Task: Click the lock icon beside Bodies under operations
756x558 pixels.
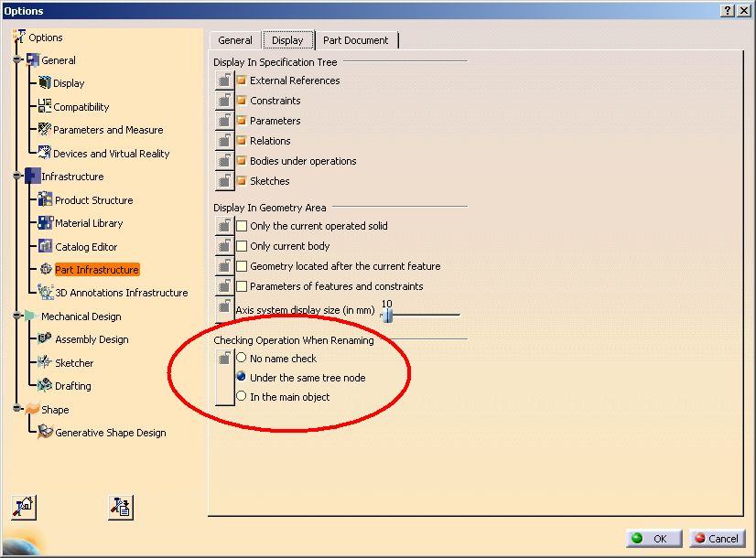Action: click(224, 161)
